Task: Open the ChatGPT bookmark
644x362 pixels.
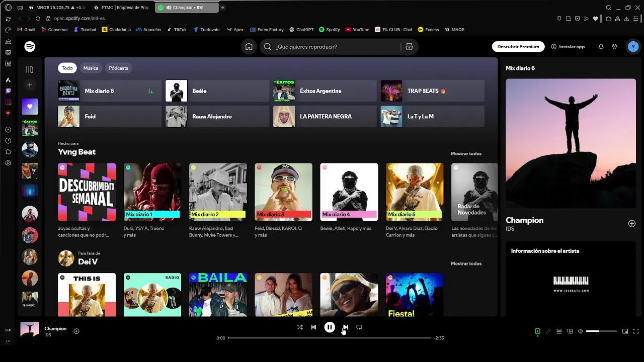Action: (301, 30)
